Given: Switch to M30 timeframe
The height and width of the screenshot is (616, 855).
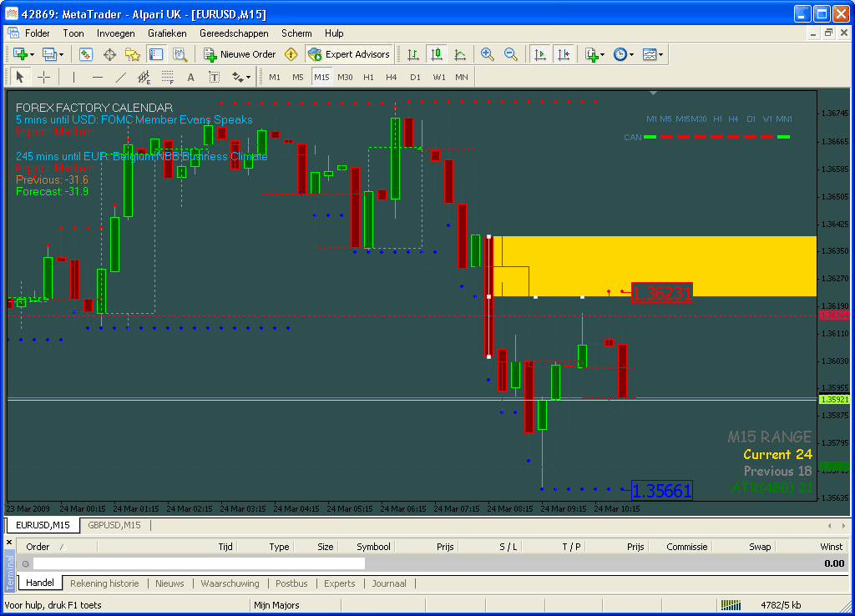Looking at the screenshot, I should click(x=345, y=77).
